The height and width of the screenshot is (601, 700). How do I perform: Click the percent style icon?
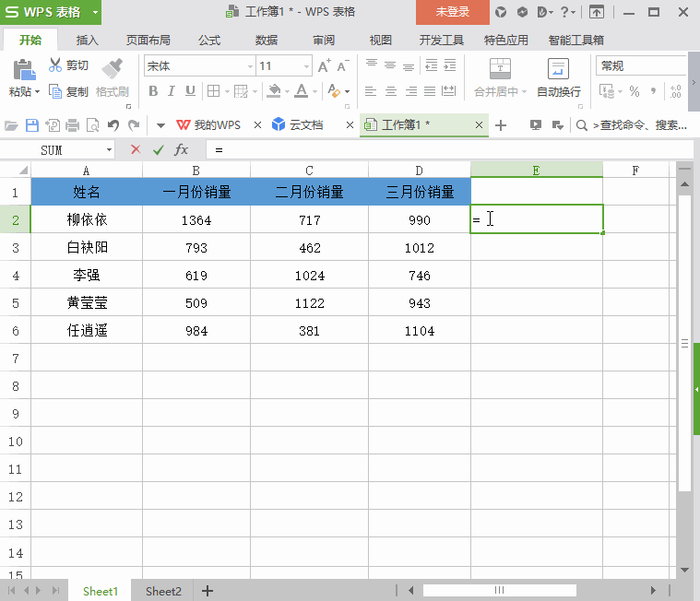point(635,91)
